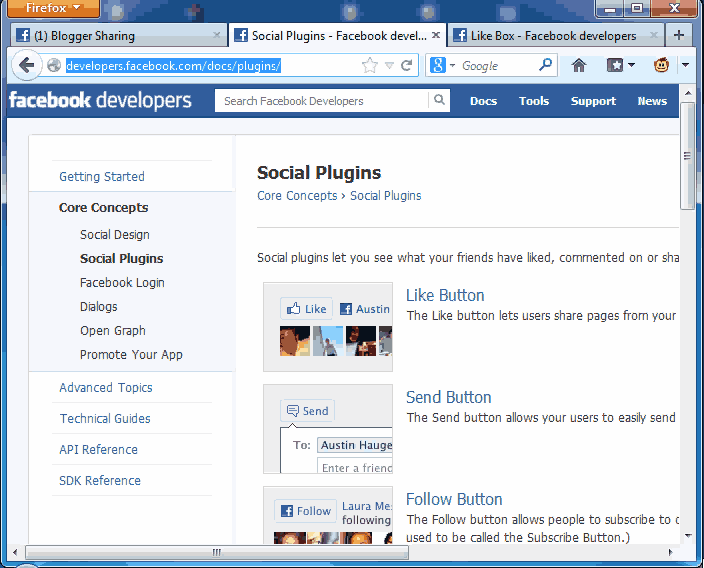The height and width of the screenshot is (568, 704).
Task: Click the Austin Hauge recipient field
Action: pyautogui.click(x=355, y=445)
